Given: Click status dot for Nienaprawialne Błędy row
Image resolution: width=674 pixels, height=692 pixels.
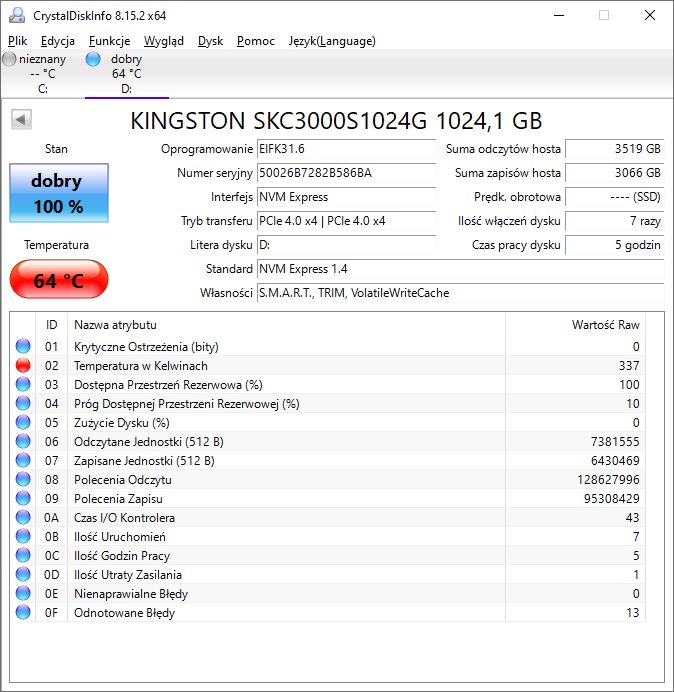Looking at the screenshot, I should coord(23,593).
